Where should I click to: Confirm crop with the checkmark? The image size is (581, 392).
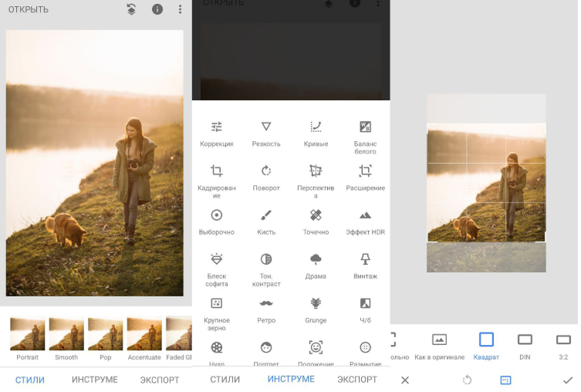coord(567,380)
